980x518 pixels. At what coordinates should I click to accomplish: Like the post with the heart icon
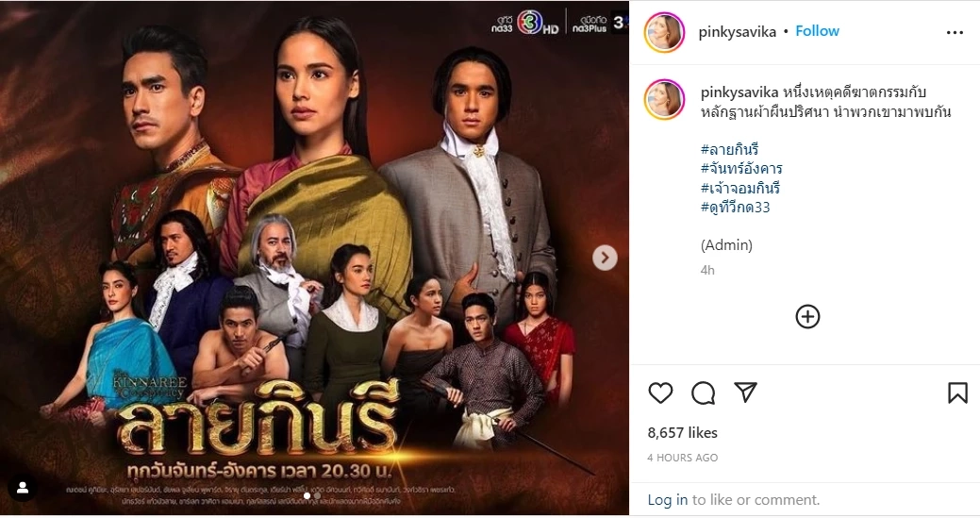click(660, 393)
